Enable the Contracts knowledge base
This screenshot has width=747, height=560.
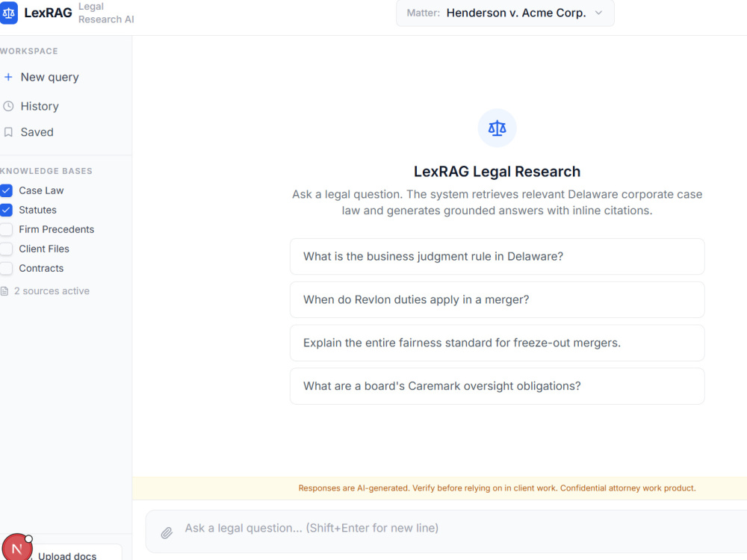(6, 269)
